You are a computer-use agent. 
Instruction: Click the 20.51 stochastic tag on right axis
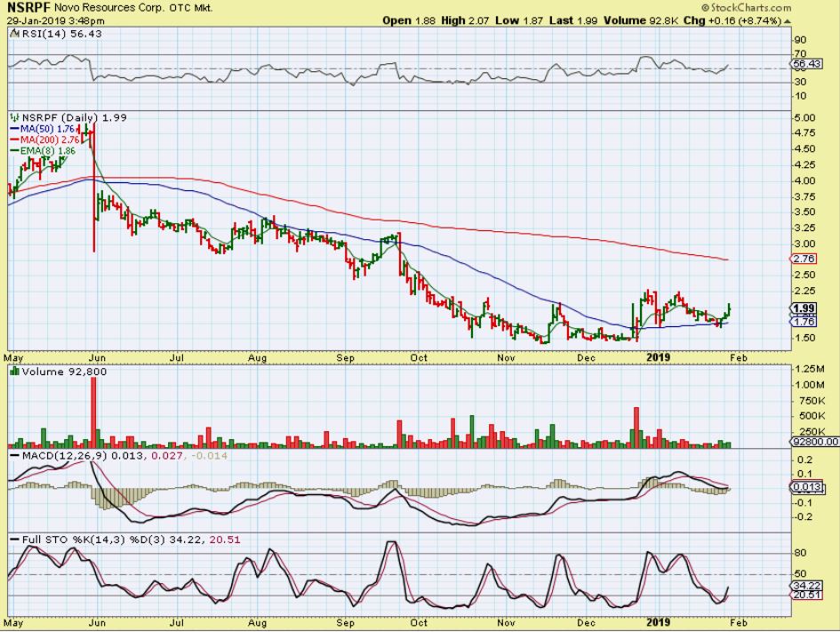coord(806,595)
